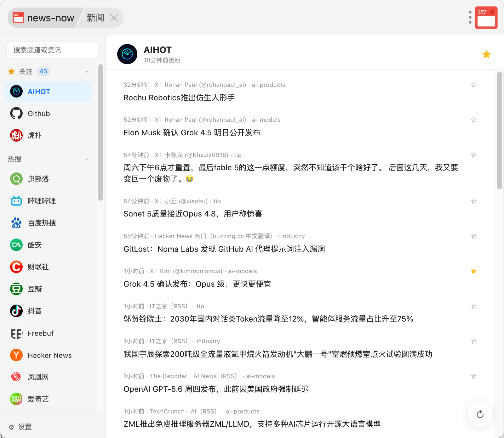
Task: Star the OpenAI GPT-5.6 article
Action: point(473,376)
